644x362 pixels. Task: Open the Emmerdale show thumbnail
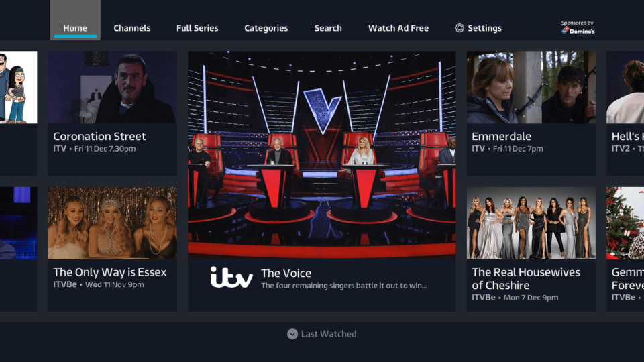click(531, 87)
